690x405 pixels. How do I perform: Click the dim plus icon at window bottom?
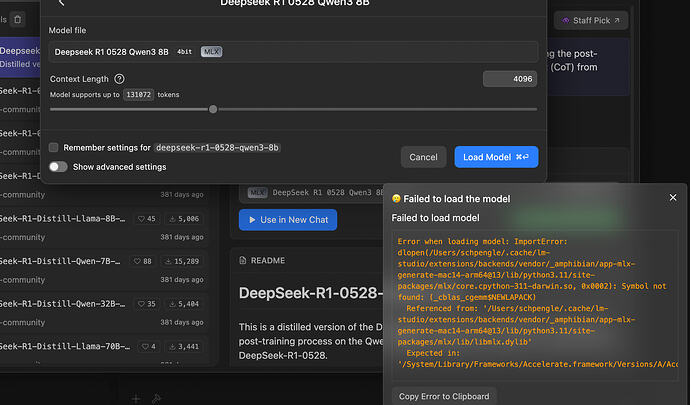136,399
